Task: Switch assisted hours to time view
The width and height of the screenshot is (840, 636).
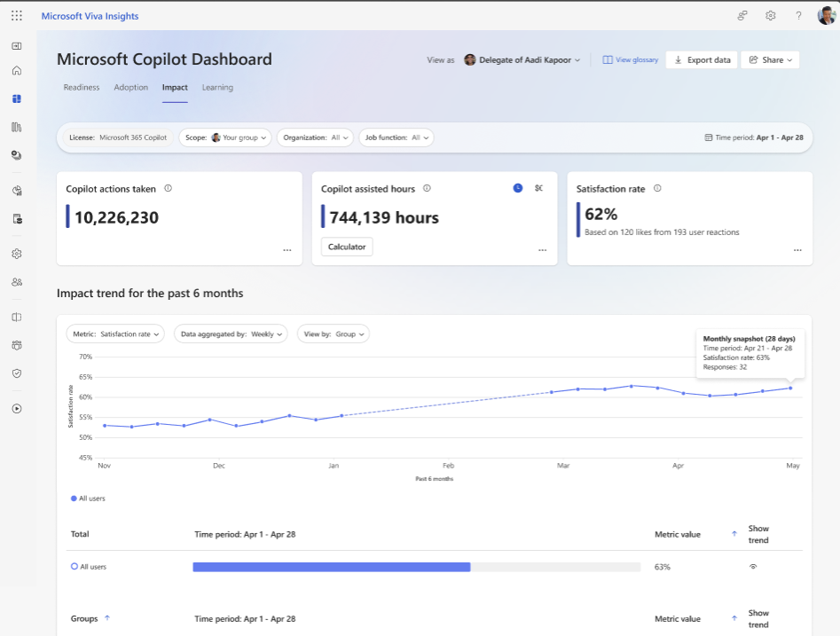Action: pyautogui.click(x=518, y=188)
